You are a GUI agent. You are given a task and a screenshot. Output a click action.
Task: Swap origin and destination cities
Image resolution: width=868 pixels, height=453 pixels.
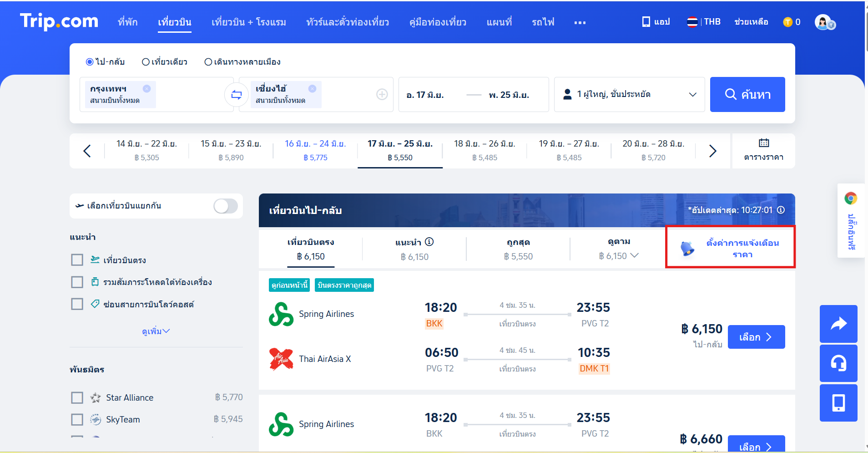tap(237, 95)
